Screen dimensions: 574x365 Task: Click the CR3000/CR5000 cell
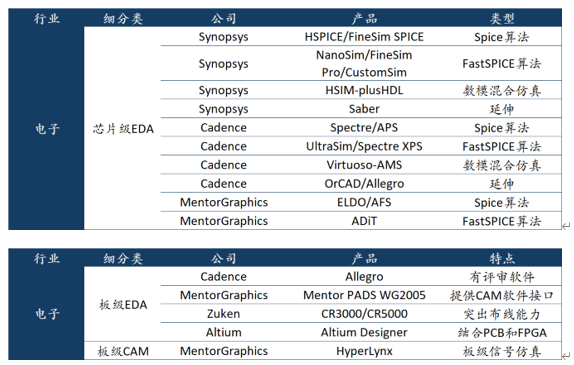coord(364,314)
